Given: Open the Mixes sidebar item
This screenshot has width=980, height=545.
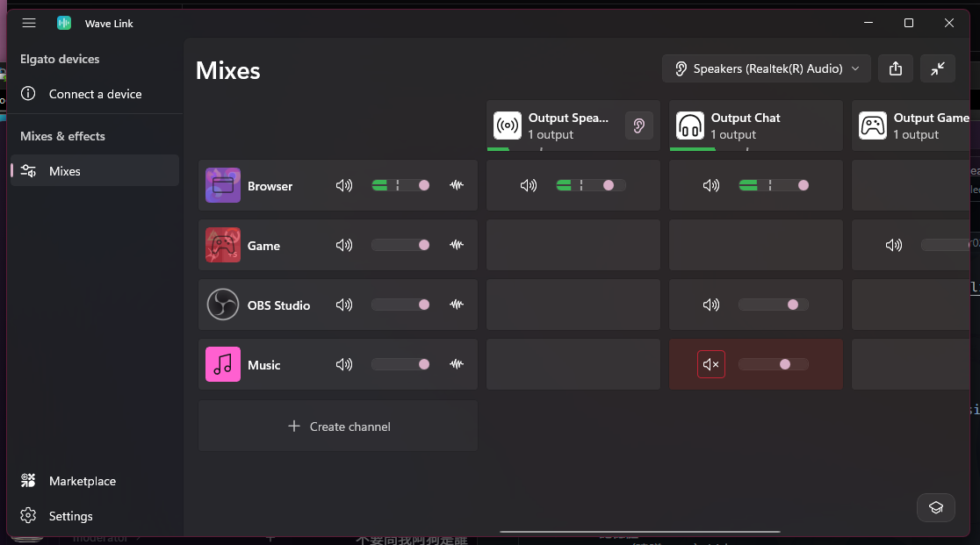Looking at the screenshot, I should click(x=95, y=170).
